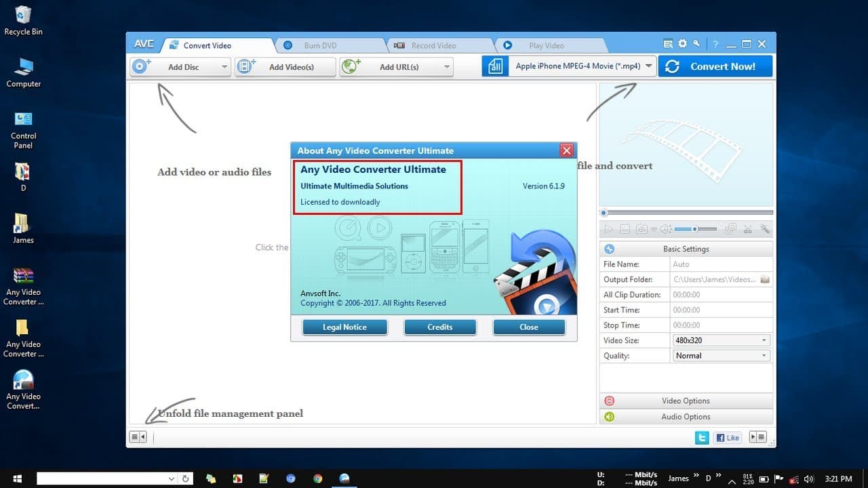Click the Twitter share icon

click(x=703, y=438)
